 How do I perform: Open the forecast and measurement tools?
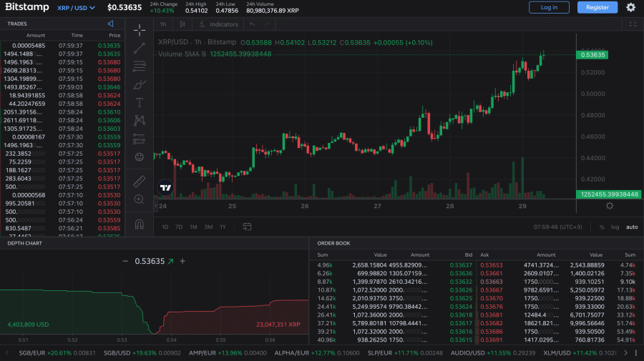(140, 139)
